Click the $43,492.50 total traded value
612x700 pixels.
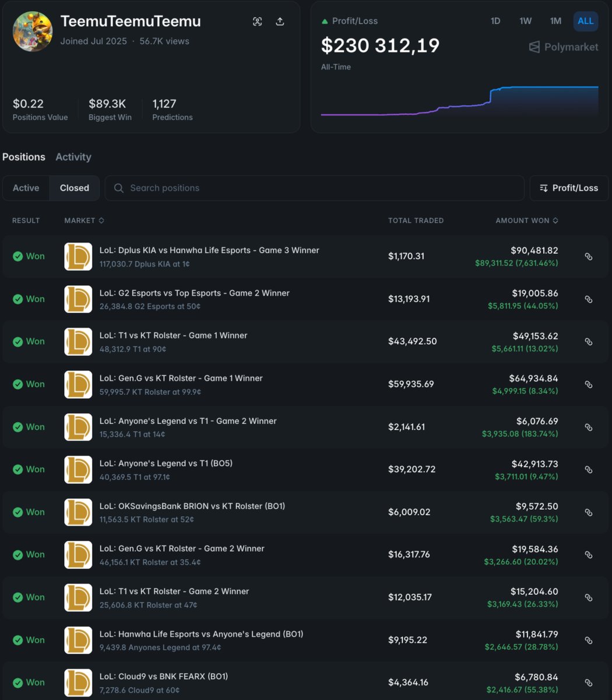pos(413,341)
